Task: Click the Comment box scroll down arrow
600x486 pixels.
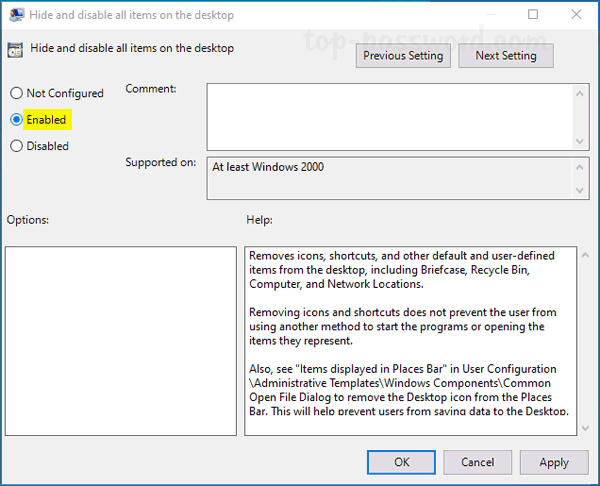Action: click(x=581, y=141)
